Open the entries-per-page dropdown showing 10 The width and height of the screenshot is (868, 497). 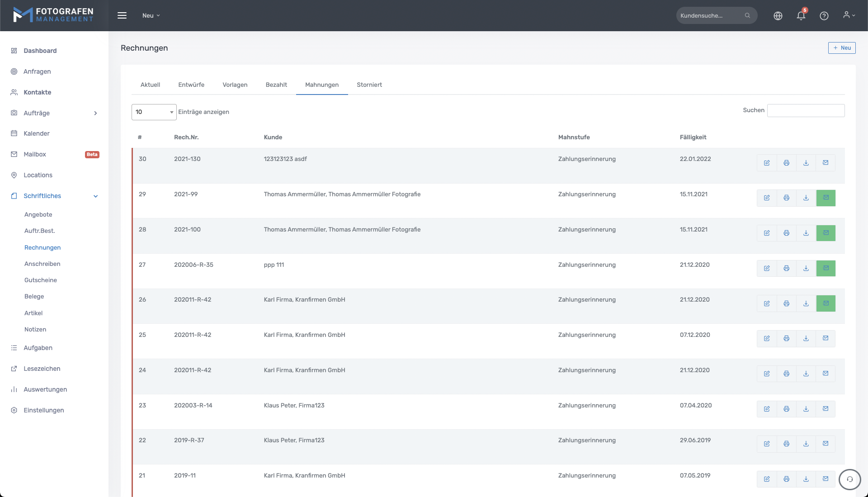(154, 112)
